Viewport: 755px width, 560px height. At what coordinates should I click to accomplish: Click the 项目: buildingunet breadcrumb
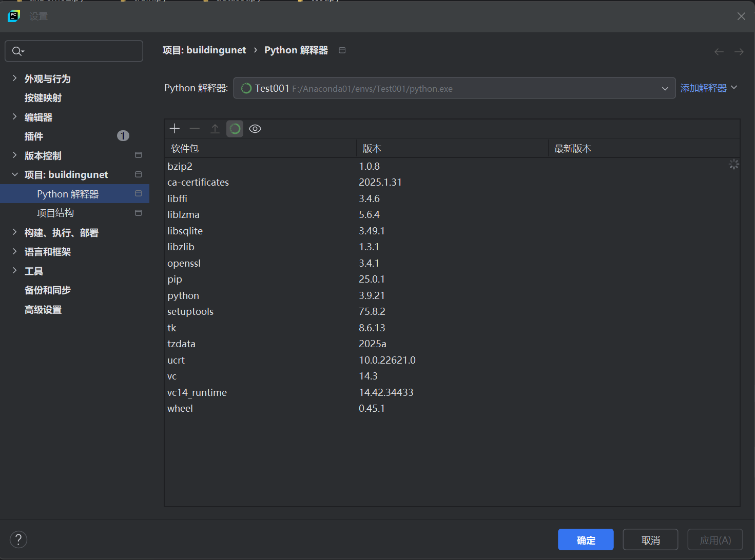coord(204,50)
